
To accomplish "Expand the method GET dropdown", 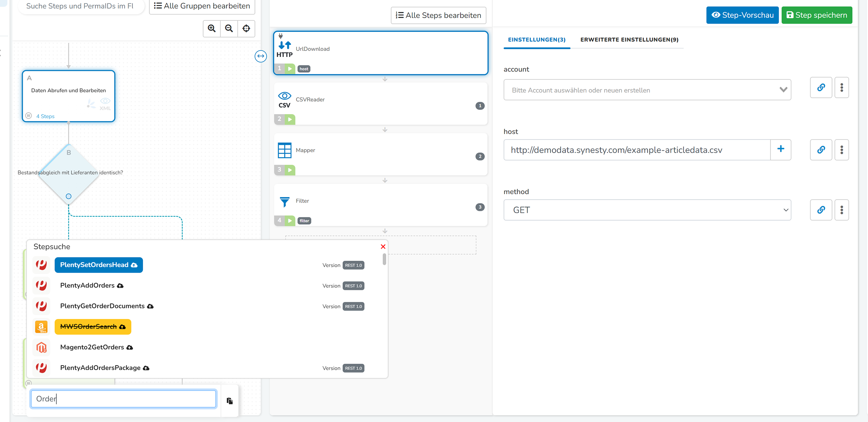I will pos(647,210).
